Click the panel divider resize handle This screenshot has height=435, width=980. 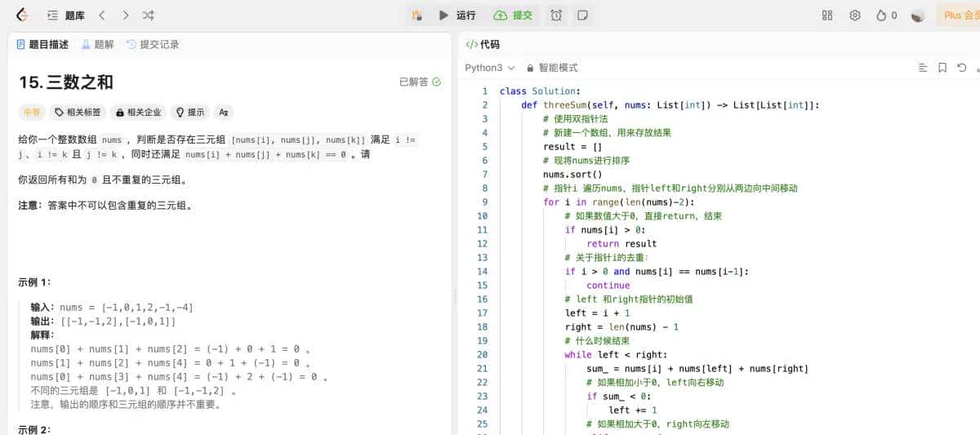click(455, 298)
